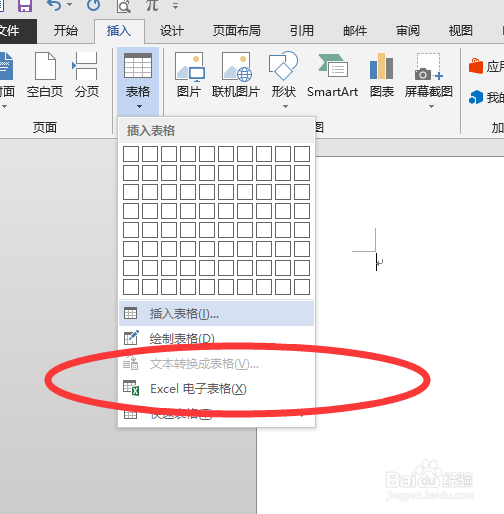Choose 文本转换成表格(V)... menu item

pos(216,364)
